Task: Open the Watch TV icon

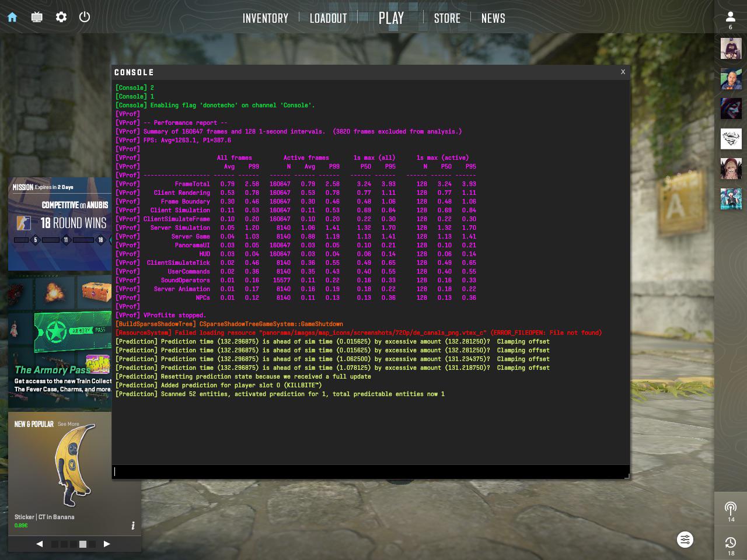Action: coord(37,17)
